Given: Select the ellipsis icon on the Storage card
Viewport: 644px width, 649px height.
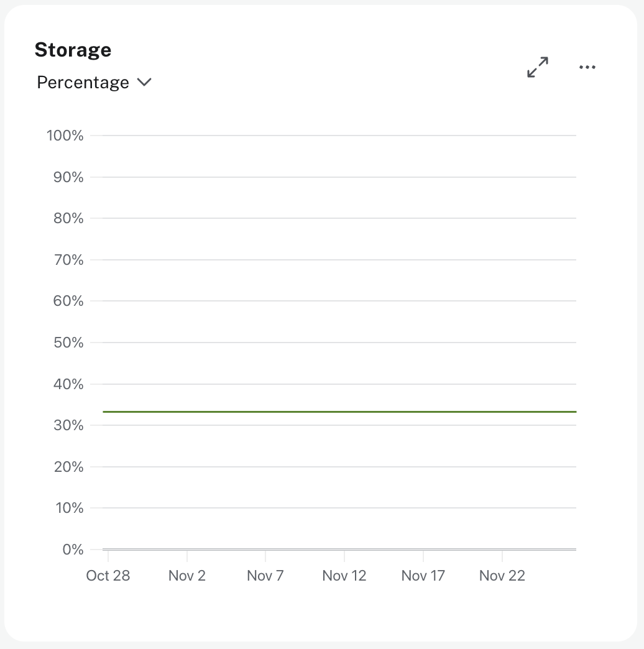Looking at the screenshot, I should pyautogui.click(x=587, y=67).
